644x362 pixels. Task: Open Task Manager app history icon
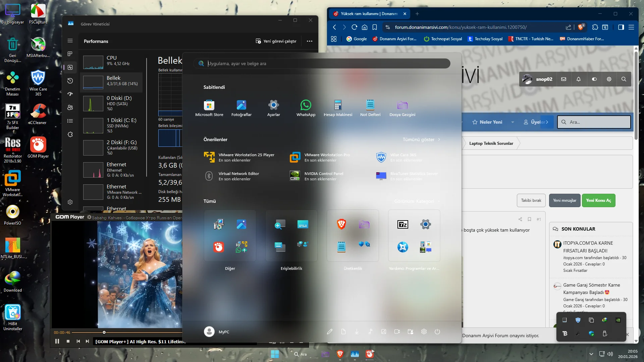click(70, 81)
